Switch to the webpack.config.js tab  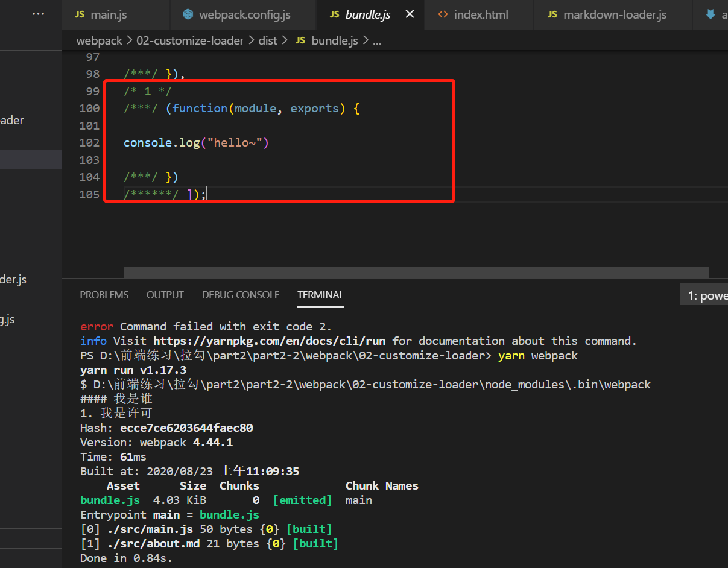point(243,14)
